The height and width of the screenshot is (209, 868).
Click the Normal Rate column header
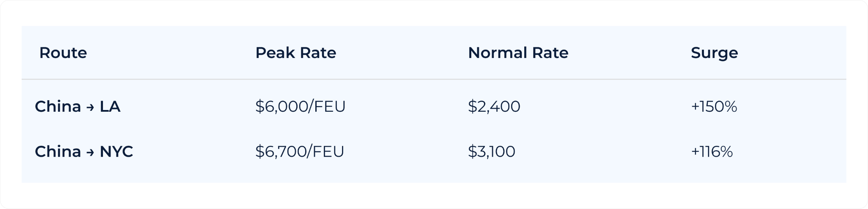(x=518, y=53)
